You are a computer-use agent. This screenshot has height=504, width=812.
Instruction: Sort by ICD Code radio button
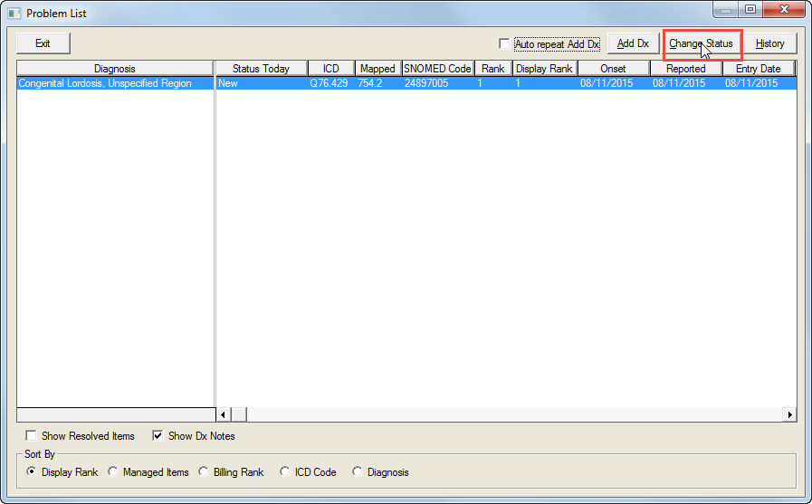pos(285,472)
